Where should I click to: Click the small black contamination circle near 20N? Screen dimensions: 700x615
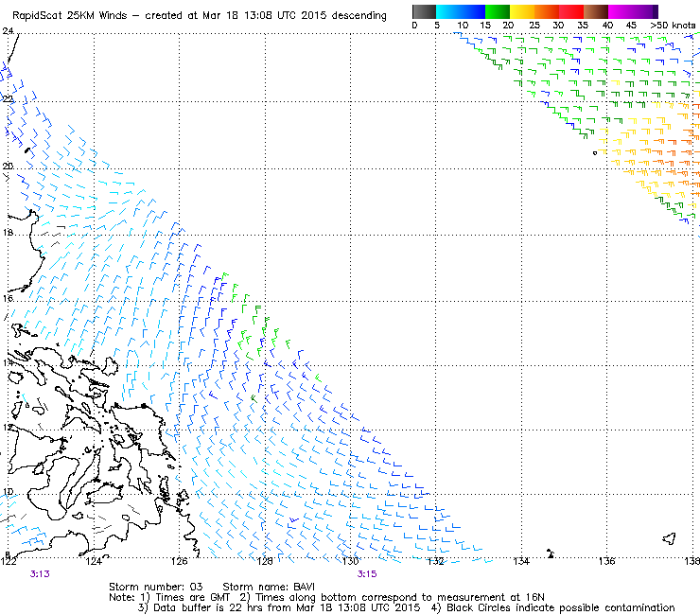tap(595, 153)
